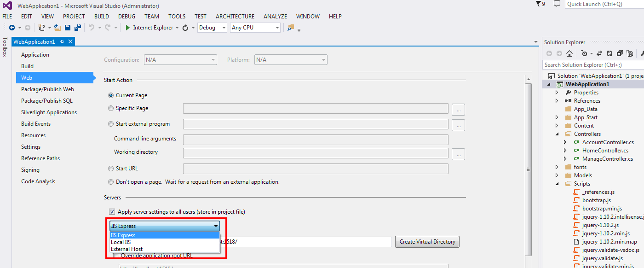
Task: Collapse the Controllers folder in Solution Explorer
Action: click(x=557, y=134)
